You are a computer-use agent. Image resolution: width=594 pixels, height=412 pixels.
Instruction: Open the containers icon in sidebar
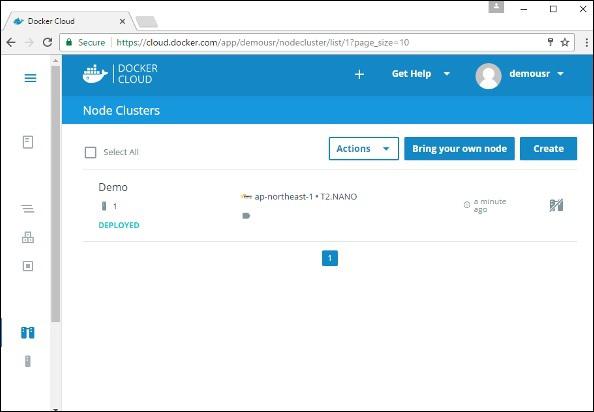click(x=28, y=266)
